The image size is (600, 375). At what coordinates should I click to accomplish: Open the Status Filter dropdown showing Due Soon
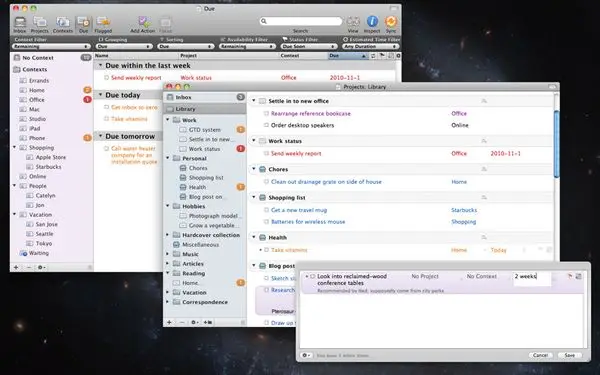(x=309, y=46)
